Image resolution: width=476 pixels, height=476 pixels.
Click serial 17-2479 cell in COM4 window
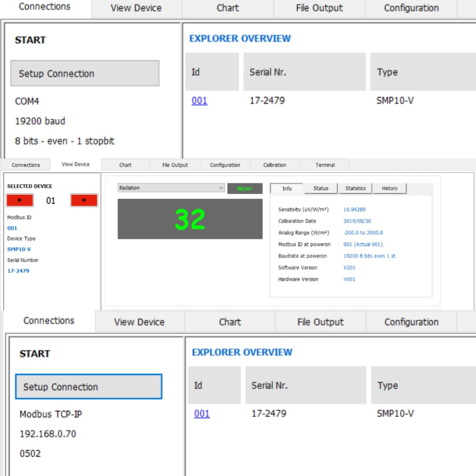(x=267, y=101)
